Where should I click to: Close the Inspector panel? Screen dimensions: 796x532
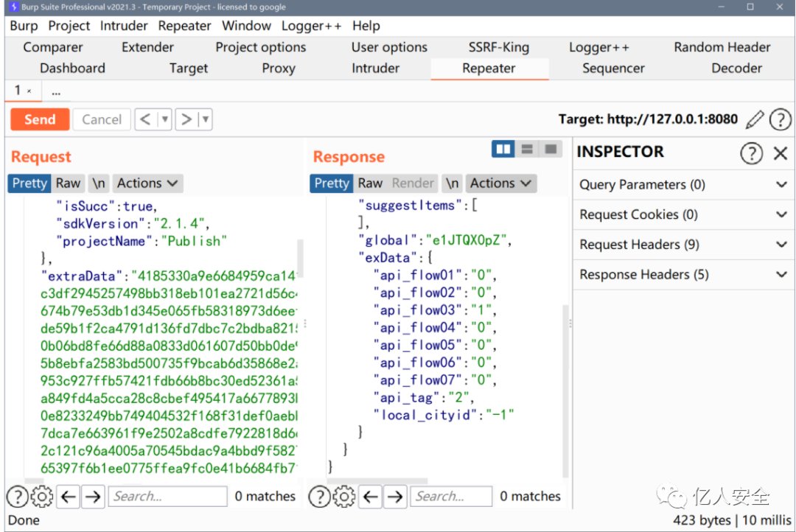click(781, 153)
